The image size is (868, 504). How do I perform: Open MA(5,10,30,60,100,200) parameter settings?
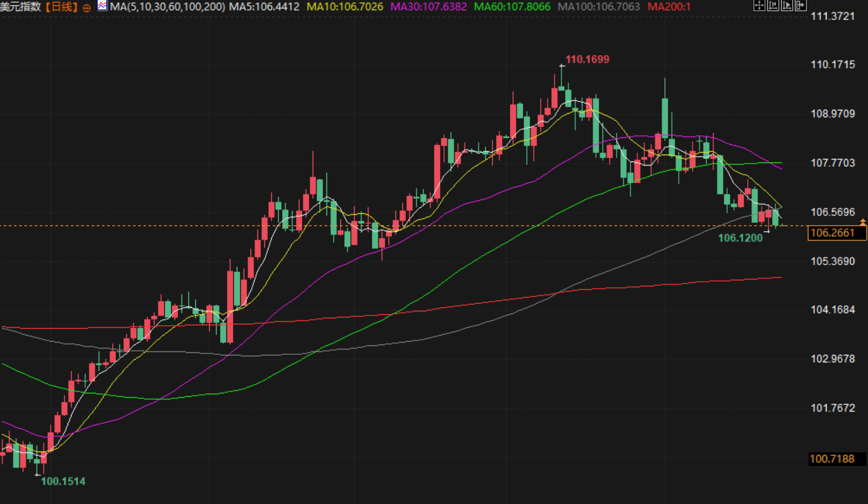coord(167,7)
